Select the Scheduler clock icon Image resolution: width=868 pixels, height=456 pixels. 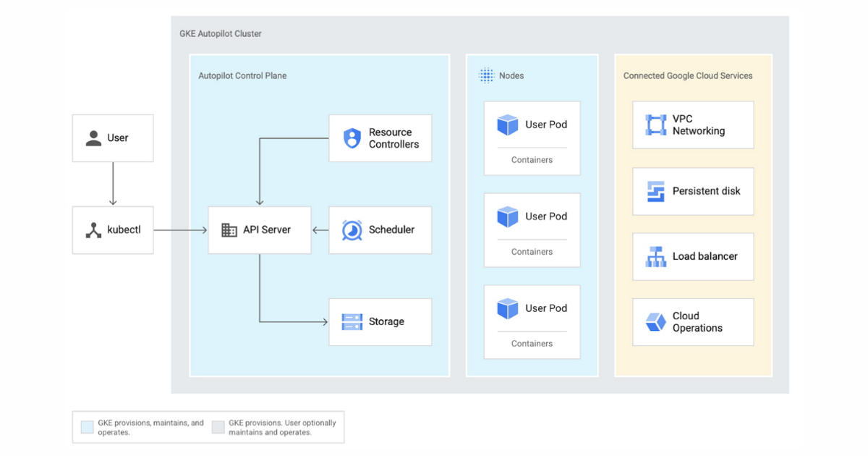pyautogui.click(x=352, y=229)
